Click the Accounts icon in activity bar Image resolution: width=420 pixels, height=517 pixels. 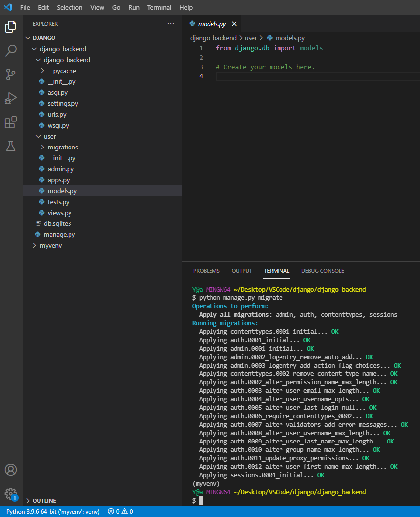click(11, 470)
